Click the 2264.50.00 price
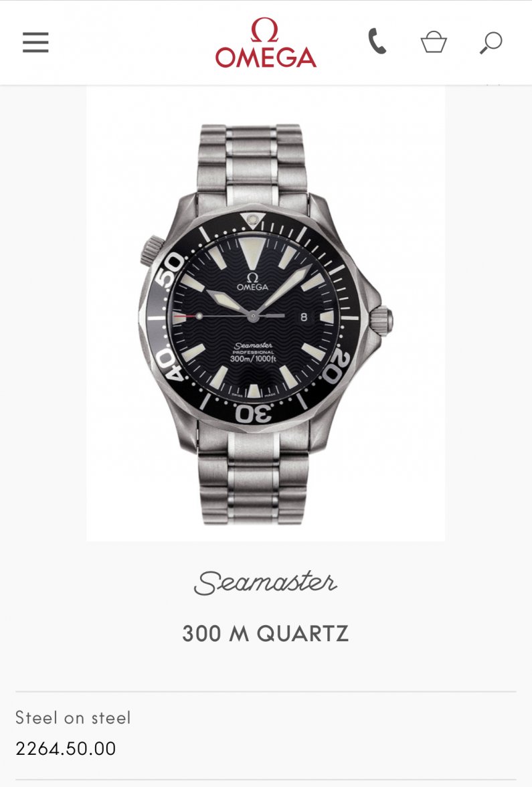532x787 pixels. tap(66, 748)
